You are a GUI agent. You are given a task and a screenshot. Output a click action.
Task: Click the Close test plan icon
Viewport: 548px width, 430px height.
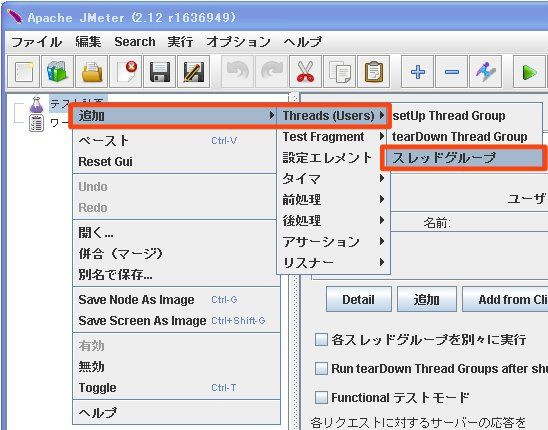(x=125, y=72)
